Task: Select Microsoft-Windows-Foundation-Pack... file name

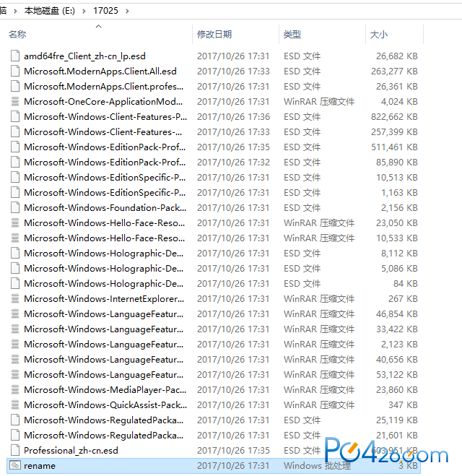Action: [105, 207]
